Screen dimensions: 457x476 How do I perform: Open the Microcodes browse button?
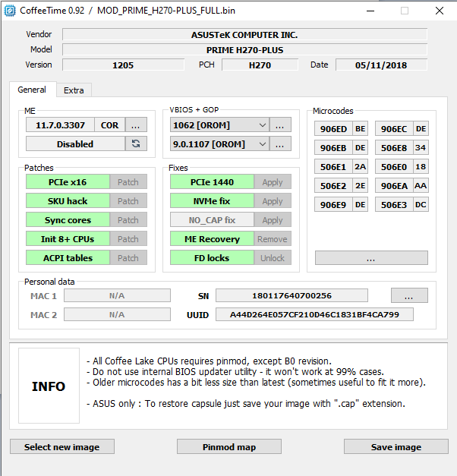pos(371,257)
